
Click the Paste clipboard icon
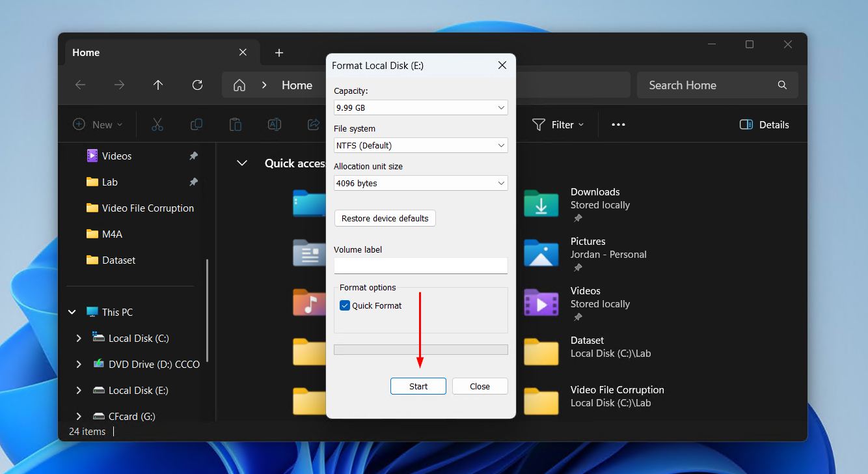click(x=236, y=124)
